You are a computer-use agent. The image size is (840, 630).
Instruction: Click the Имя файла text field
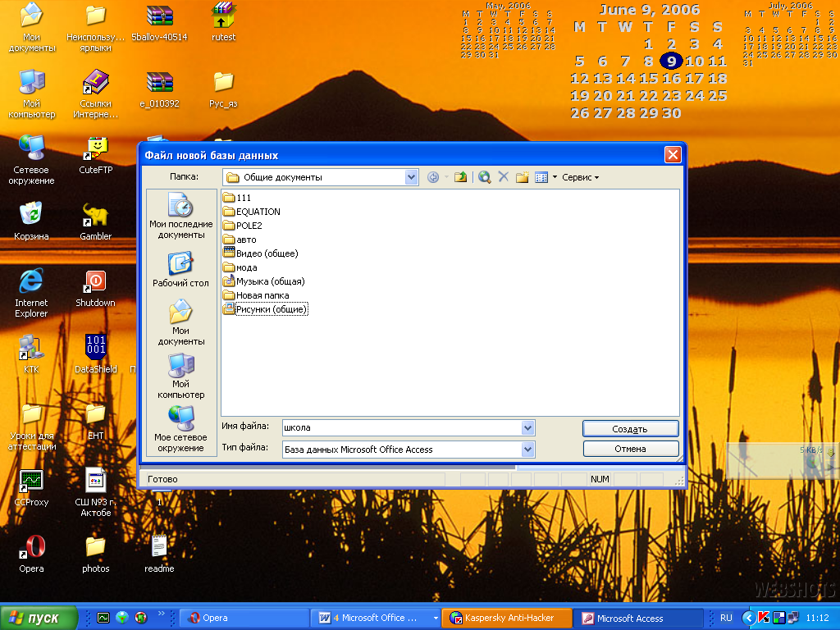[402, 427]
